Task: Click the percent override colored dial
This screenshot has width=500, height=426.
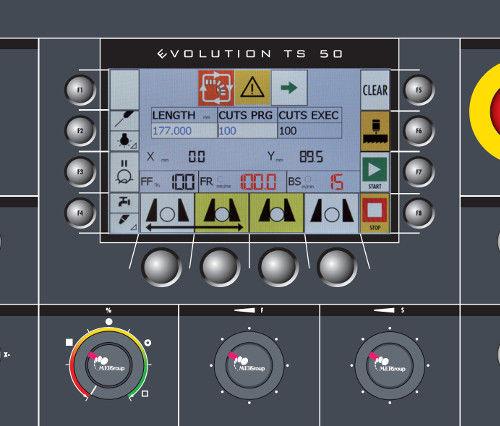Action: click(109, 365)
